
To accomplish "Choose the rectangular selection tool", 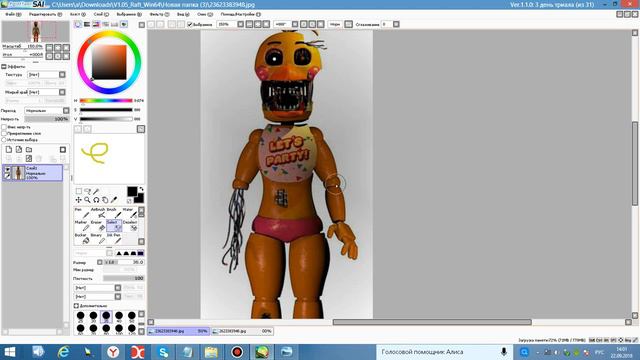I will click(78, 191).
